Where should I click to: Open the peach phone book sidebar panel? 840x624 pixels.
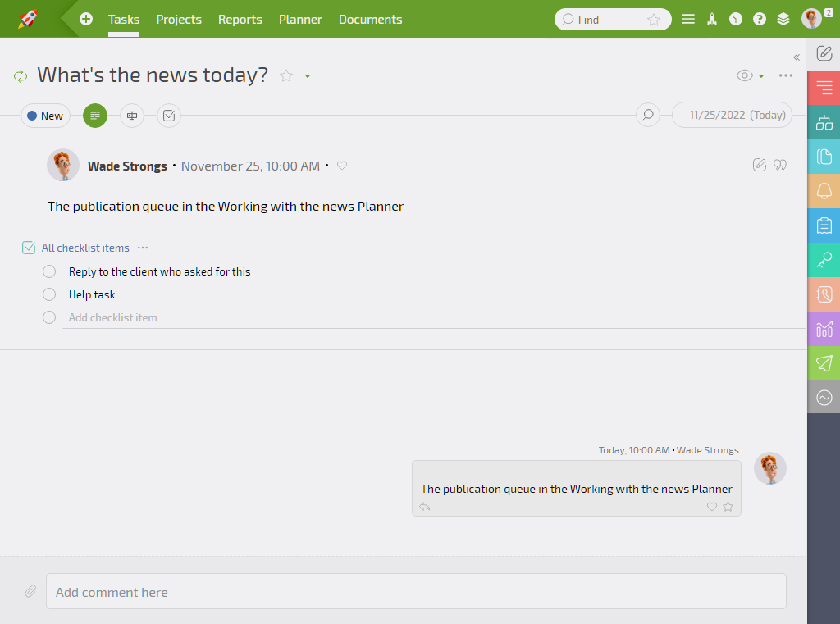coord(824,294)
